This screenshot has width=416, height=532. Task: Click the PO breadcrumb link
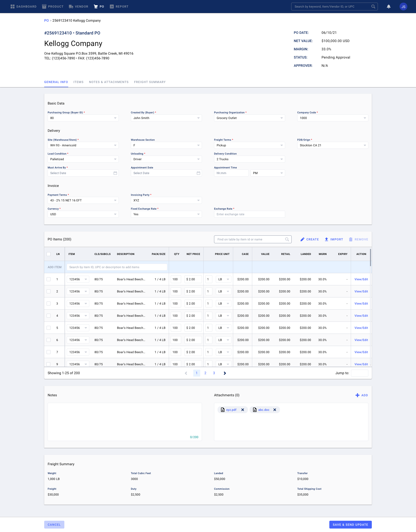click(x=46, y=20)
